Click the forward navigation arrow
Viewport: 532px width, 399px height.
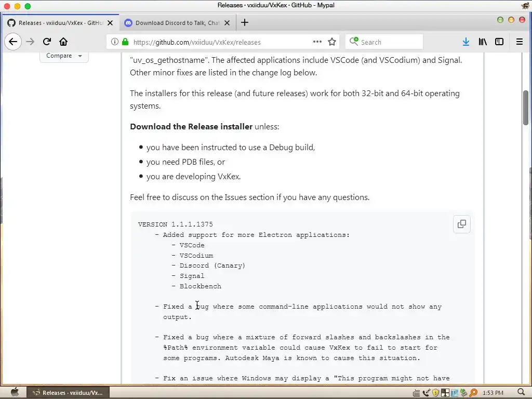pyautogui.click(x=30, y=42)
